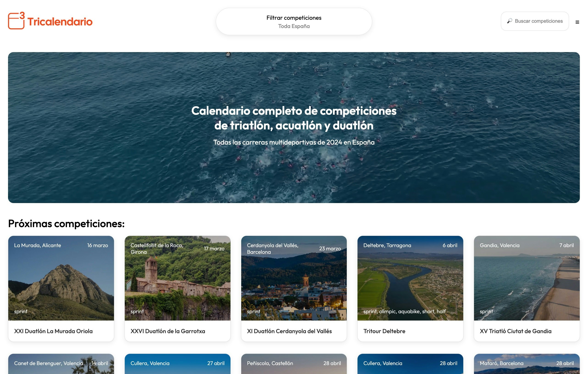Screen dimensions: 588x374
Task: Click 'sprint, olímpic, aquabike, short, half' label
Action: [404, 311]
